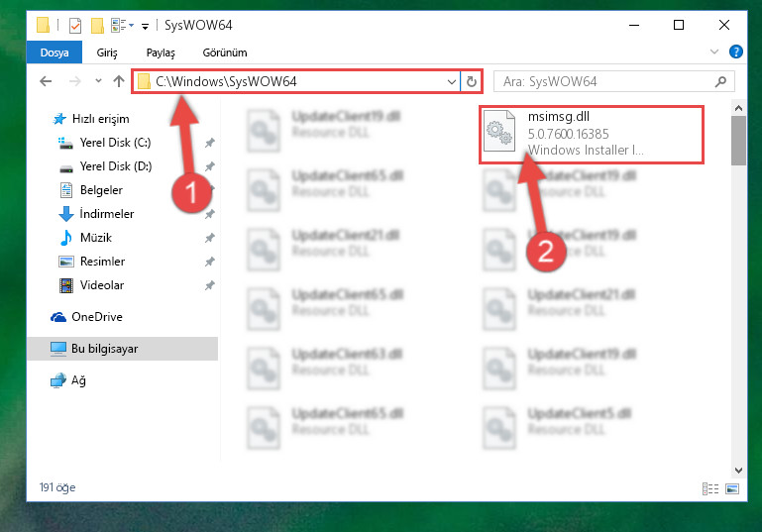Viewport: 762px width, 532px height.
Task: Click the Videolar film icon
Action: pyautogui.click(x=66, y=285)
